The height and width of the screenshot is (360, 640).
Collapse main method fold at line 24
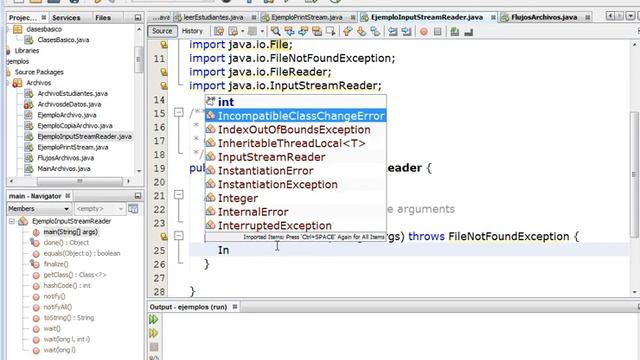coord(179,236)
